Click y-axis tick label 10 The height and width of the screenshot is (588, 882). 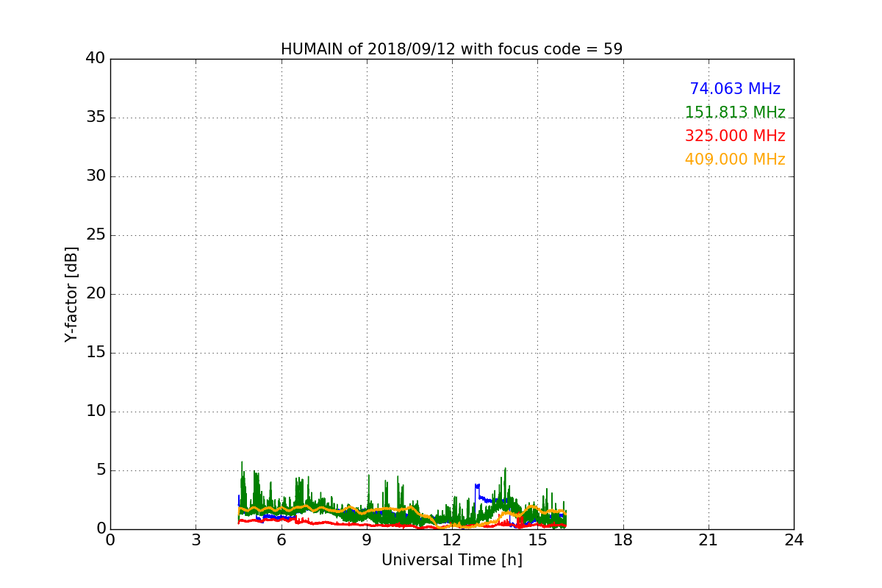(96, 412)
